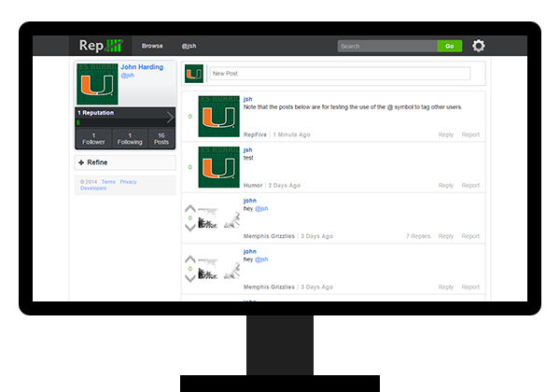Click small avatar beside New Post field

pyautogui.click(x=194, y=74)
